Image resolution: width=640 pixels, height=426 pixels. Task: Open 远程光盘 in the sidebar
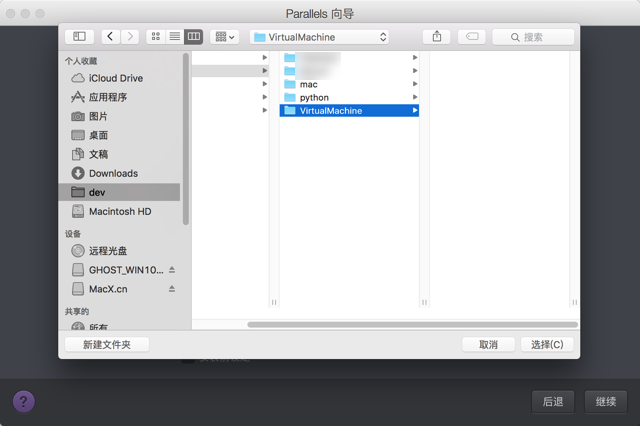point(121,251)
